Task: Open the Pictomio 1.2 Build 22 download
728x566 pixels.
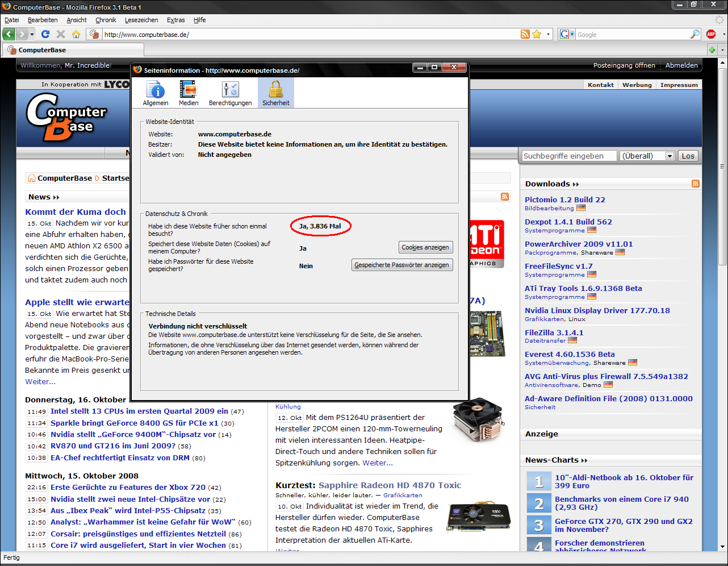Action: [565, 199]
